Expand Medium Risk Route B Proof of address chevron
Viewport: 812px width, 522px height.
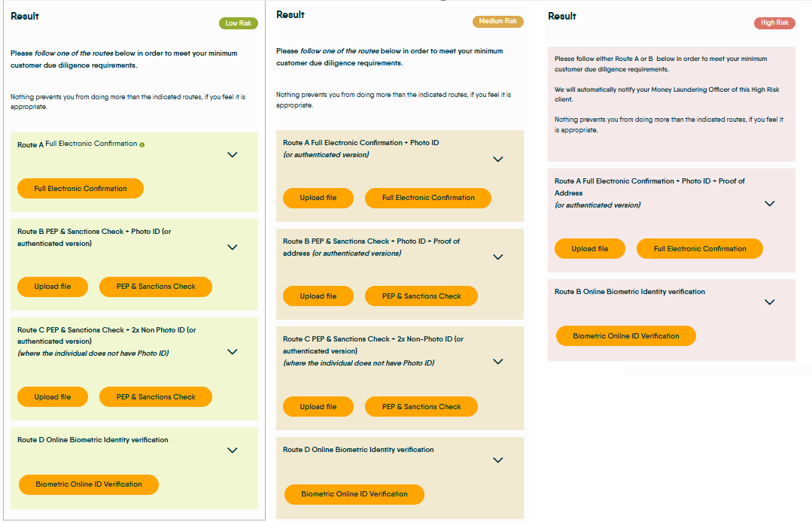498,257
